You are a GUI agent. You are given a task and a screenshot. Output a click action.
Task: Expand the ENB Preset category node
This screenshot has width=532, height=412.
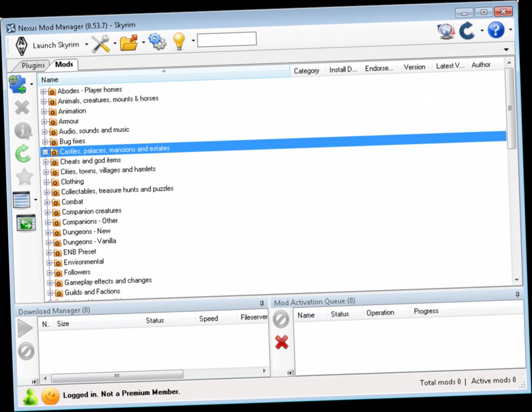49,253
